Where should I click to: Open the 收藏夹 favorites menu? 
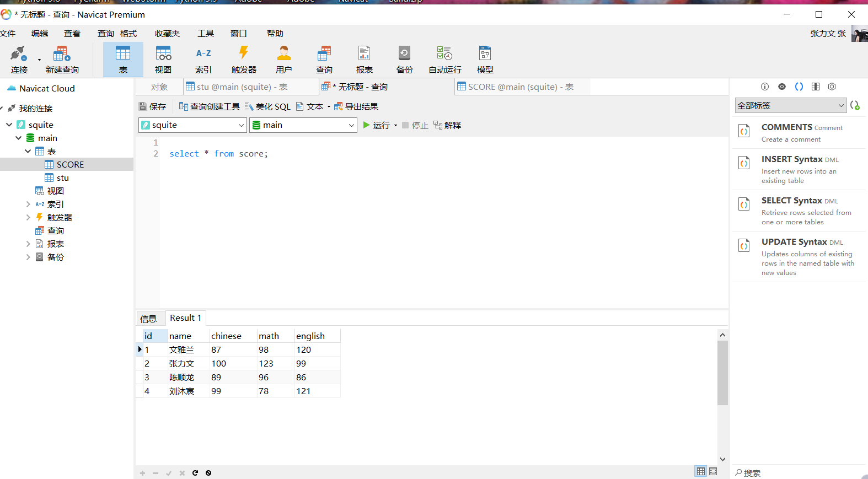tap(167, 34)
